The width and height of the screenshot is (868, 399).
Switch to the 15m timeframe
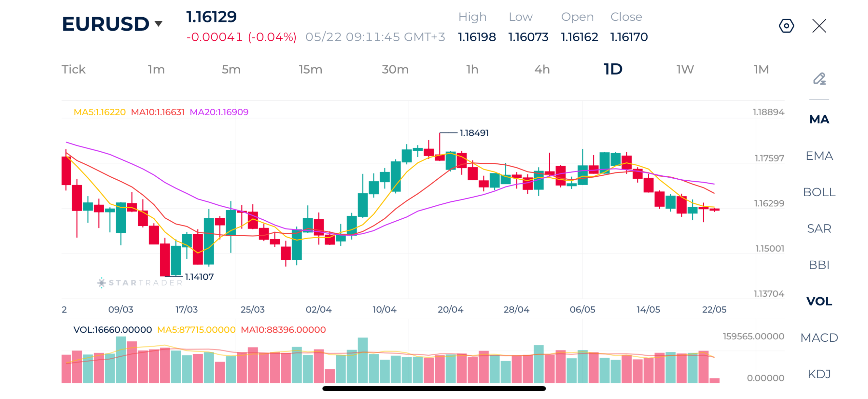(x=310, y=69)
